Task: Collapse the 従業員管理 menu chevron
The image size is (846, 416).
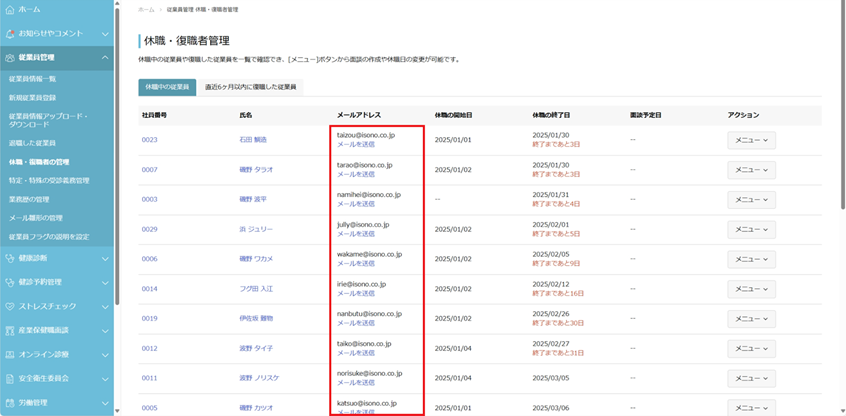Action: (105, 57)
